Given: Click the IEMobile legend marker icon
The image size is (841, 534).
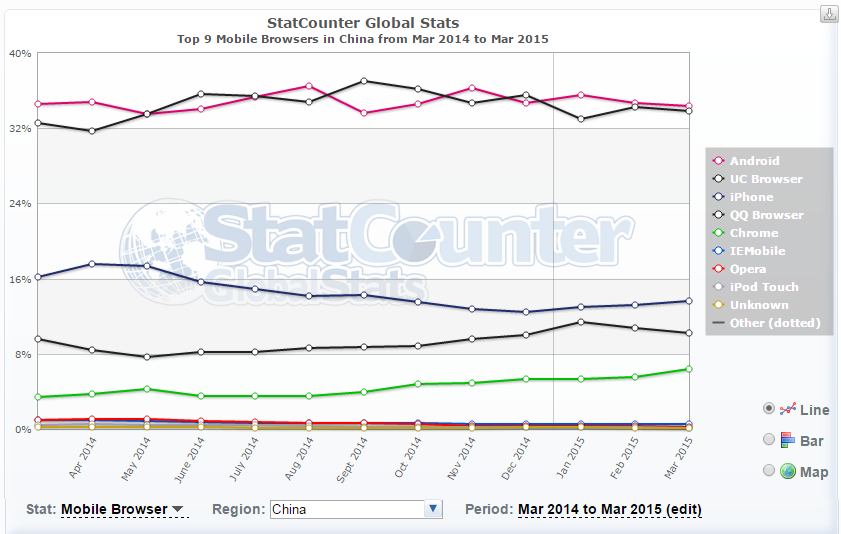Looking at the screenshot, I should [718, 251].
